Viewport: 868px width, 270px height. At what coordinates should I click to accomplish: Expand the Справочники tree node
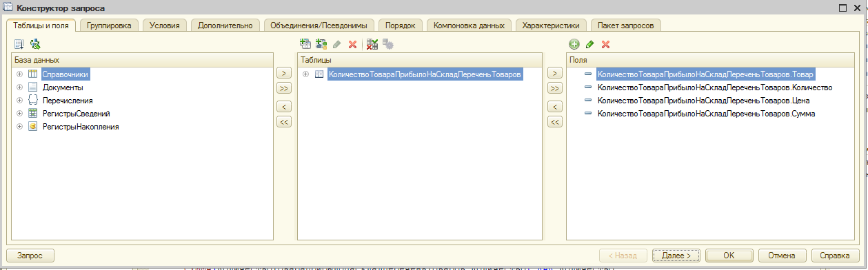tap(19, 74)
